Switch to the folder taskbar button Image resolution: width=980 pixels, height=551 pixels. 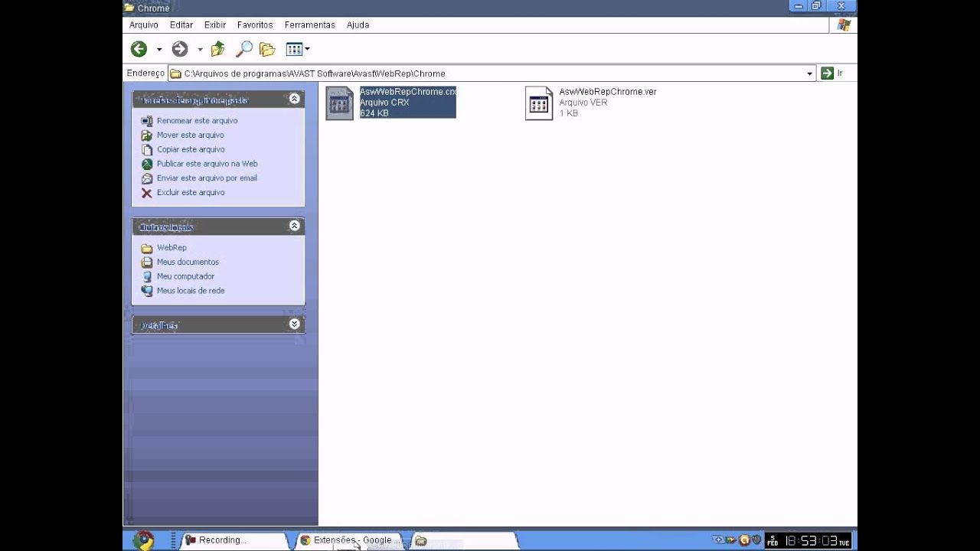point(463,540)
